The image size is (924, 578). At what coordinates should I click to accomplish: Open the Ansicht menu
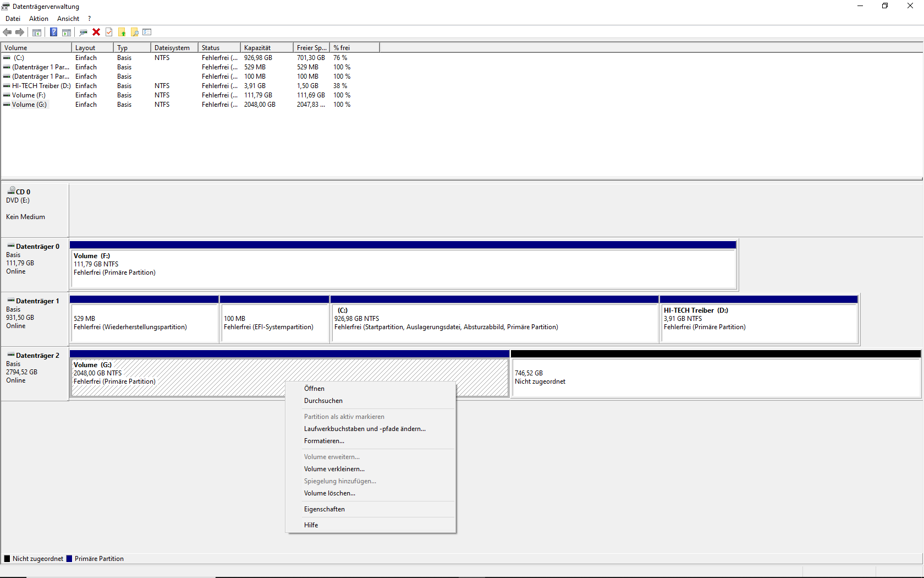[x=68, y=19]
